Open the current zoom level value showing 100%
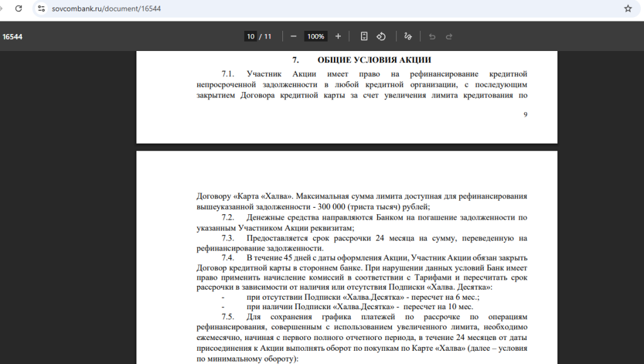 pos(316,36)
